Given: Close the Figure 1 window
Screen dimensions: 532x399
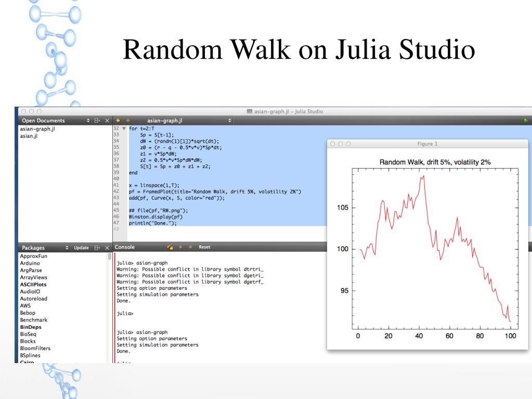Looking at the screenshot, I should (332, 144).
